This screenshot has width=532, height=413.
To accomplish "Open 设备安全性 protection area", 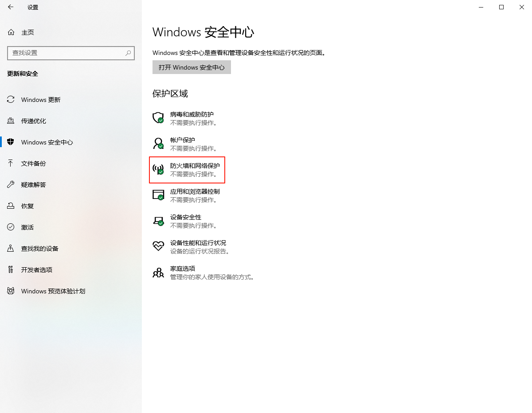I will 186,217.
